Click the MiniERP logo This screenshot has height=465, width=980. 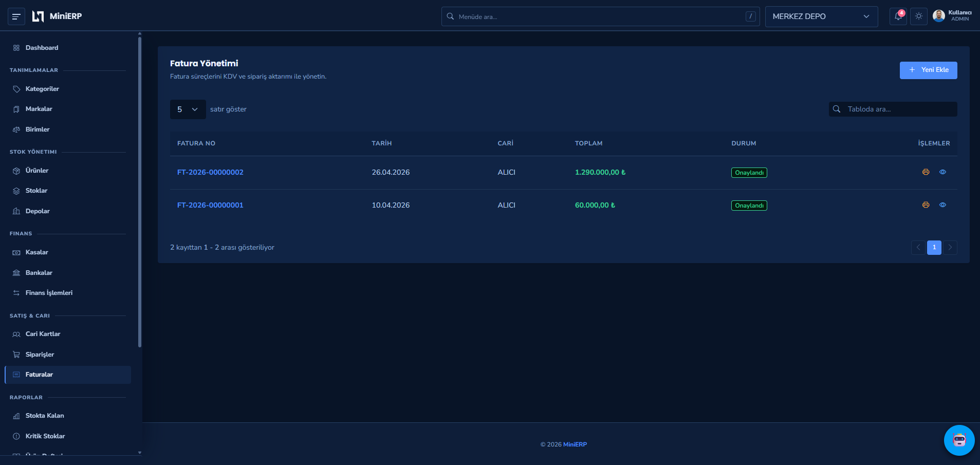[x=57, y=16]
